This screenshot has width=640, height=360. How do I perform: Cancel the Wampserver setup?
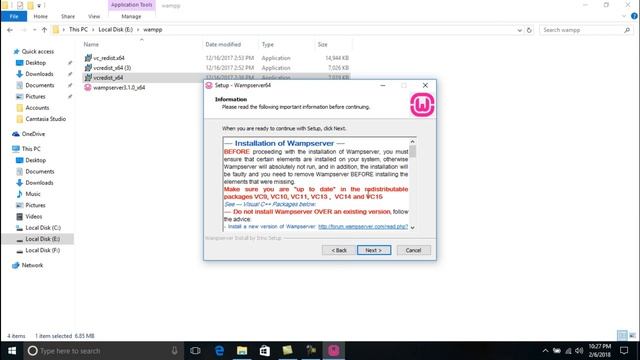(413, 250)
